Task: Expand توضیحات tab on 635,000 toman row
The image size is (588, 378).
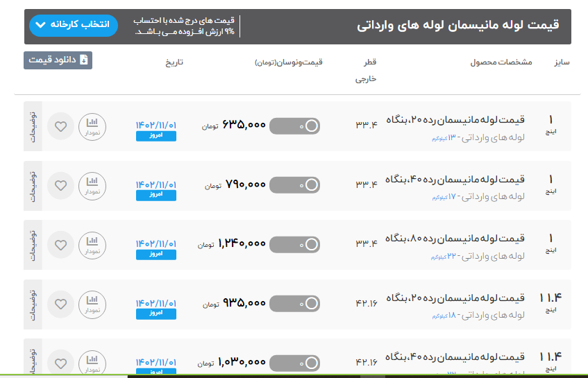Action: pyautogui.click(x=33, y=126)
